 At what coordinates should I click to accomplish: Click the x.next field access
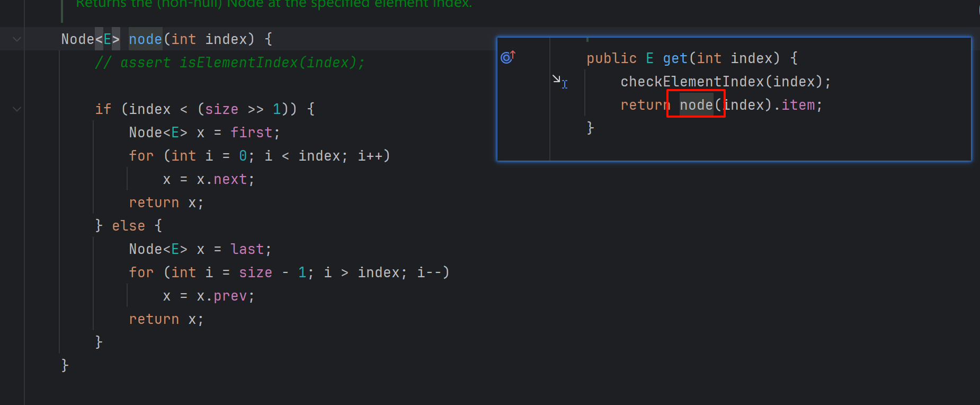pos(230,179)
